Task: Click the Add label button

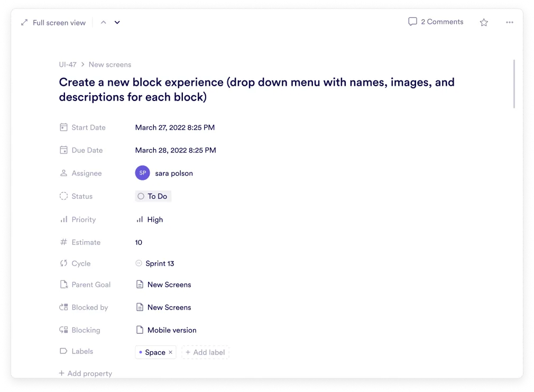Action: (205, 352)
